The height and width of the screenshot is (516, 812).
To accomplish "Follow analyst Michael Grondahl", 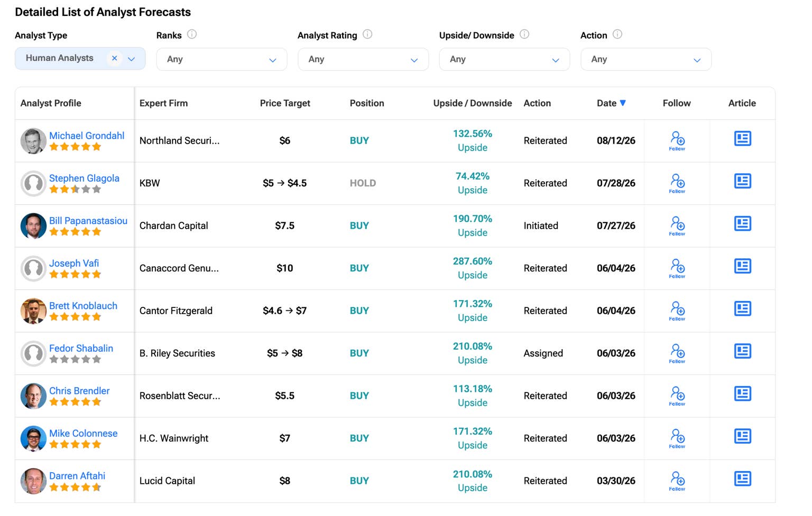I will click(677, 140).
